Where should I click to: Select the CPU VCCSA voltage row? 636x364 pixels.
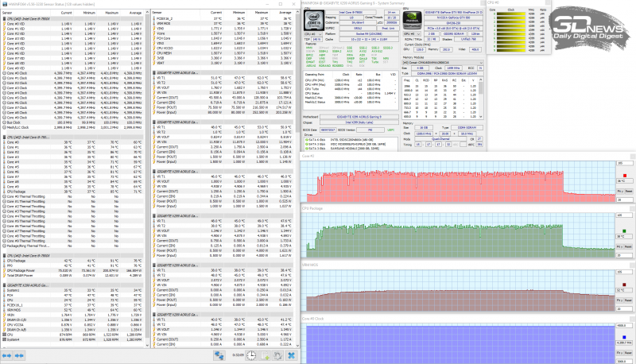(72, 325)
